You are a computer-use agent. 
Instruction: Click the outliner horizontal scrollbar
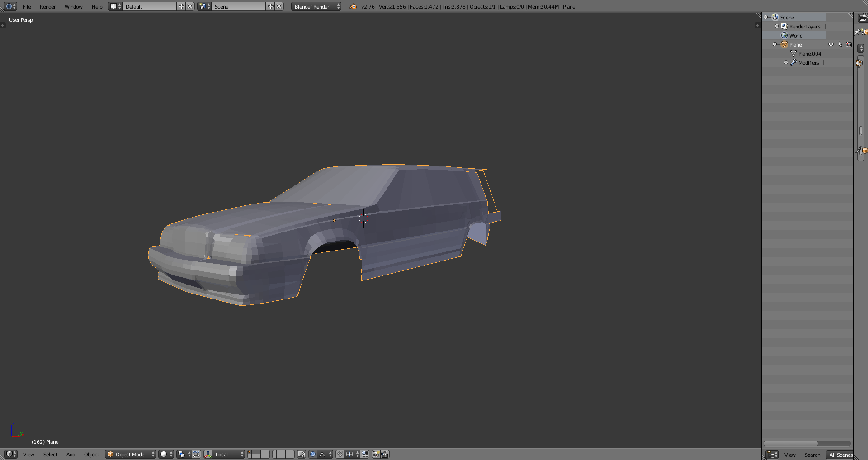[x=791, y=443]
